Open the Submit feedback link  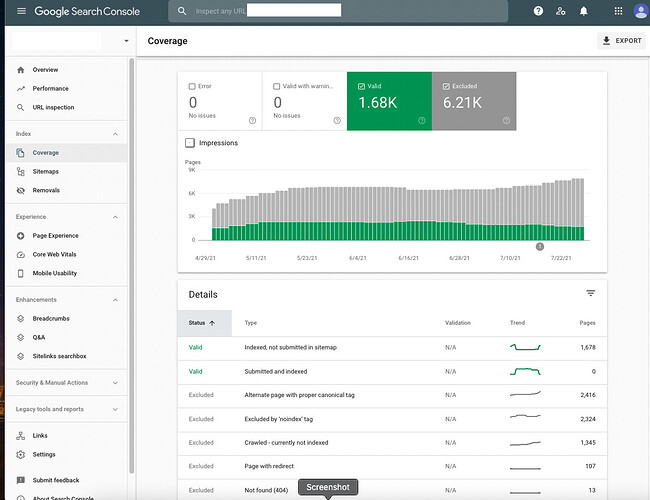(x=56, y=480)
